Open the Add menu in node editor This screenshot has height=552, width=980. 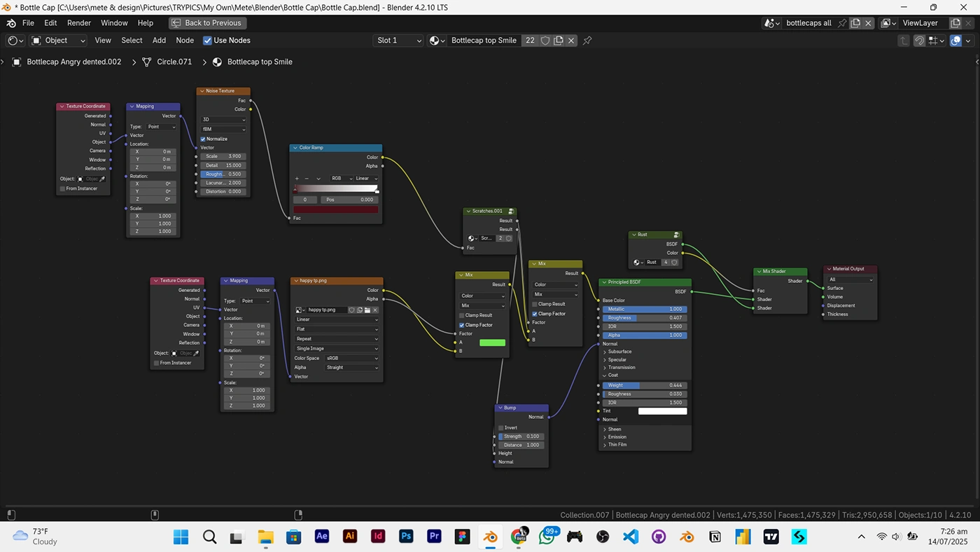click(160, 41)
